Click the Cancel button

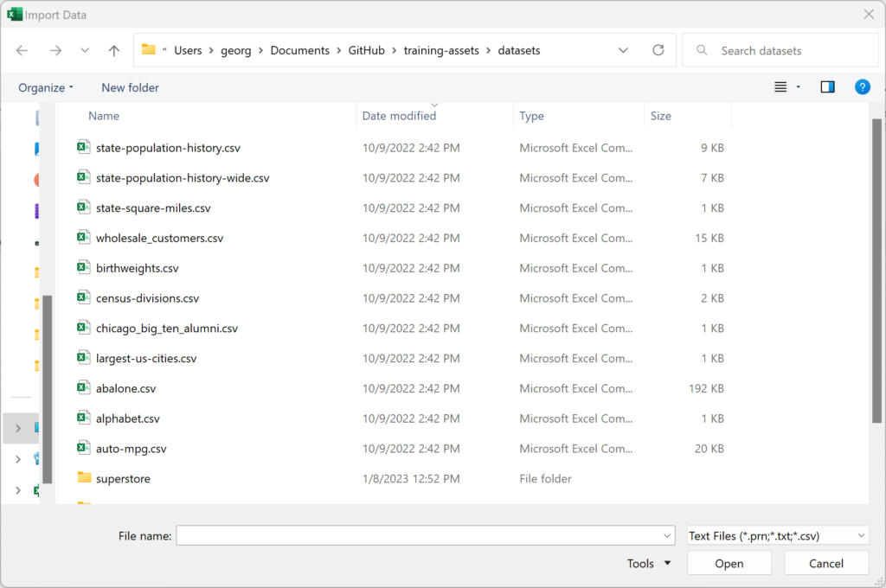[x=825, y=564]
